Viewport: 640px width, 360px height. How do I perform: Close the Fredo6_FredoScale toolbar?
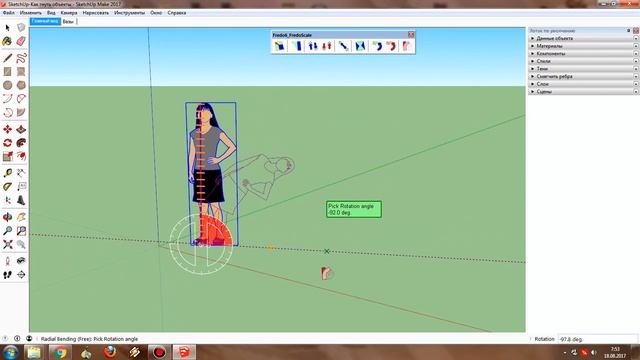411,35
